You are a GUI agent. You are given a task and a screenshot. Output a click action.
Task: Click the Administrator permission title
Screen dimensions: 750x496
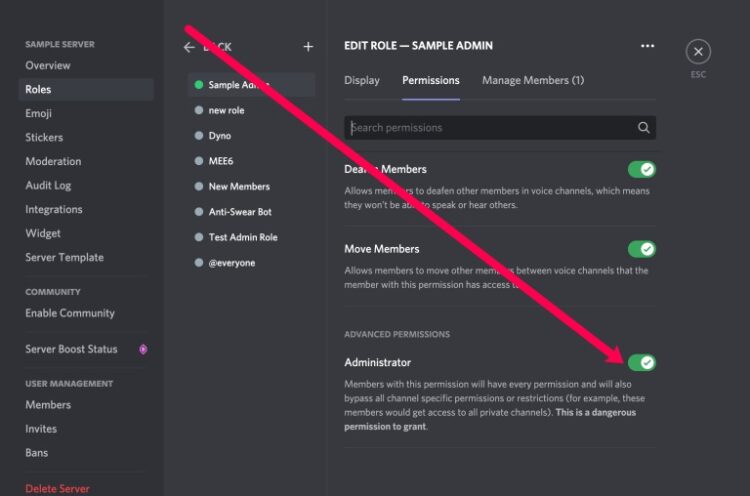pyautogui.click(x=377, y=363)
